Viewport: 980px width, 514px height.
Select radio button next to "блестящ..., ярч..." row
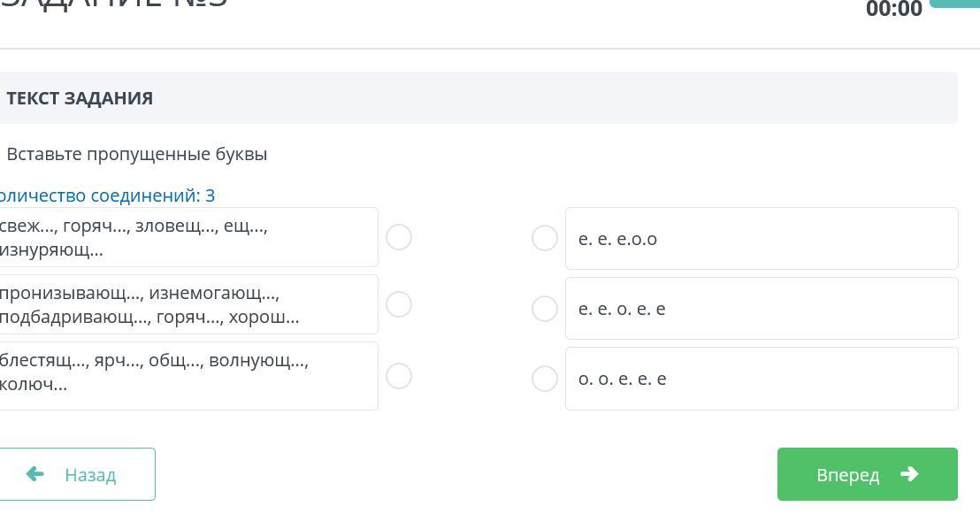point(399,376)
